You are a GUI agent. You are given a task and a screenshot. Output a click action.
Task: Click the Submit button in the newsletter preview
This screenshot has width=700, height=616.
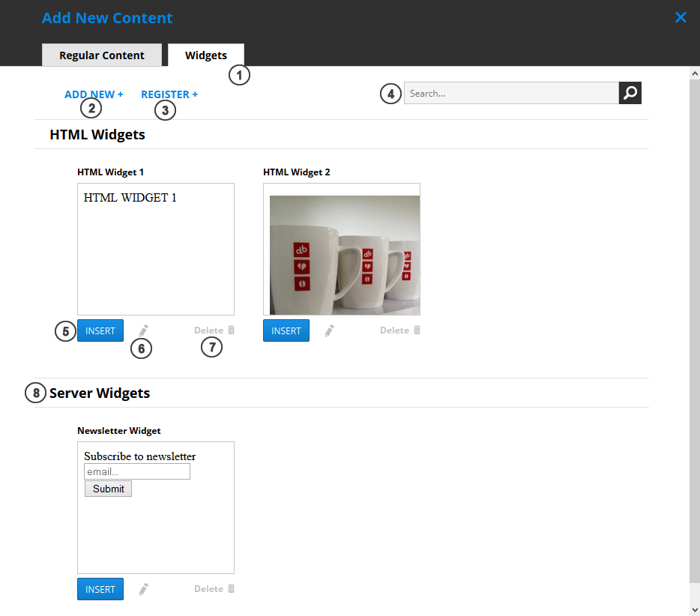click(107, 488)
